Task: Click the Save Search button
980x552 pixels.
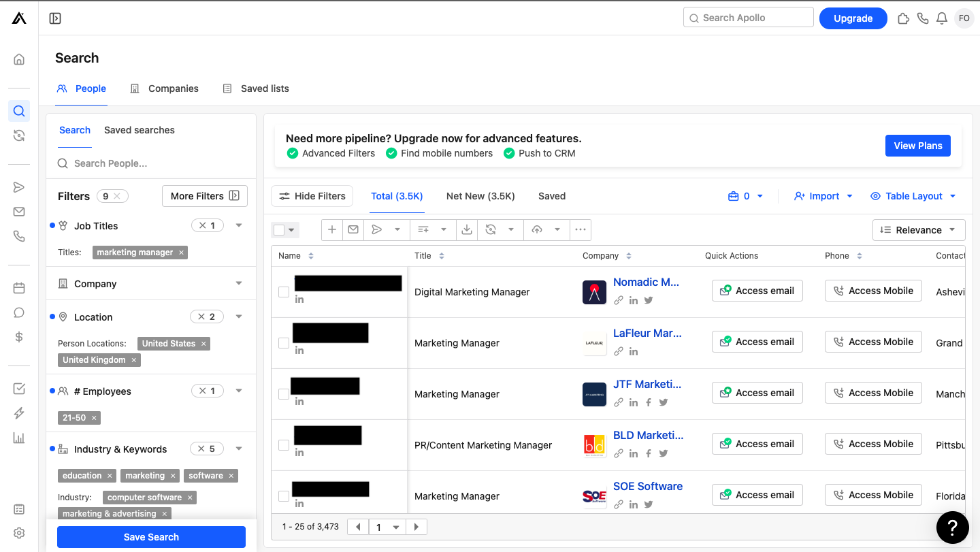Action: point(151,537)
